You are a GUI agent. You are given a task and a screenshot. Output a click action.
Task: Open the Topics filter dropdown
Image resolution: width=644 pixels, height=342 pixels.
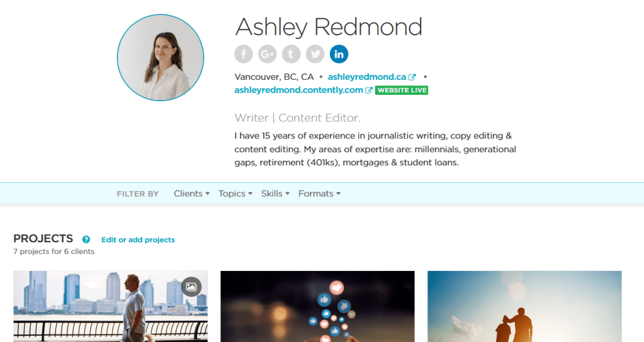(235, 194)
